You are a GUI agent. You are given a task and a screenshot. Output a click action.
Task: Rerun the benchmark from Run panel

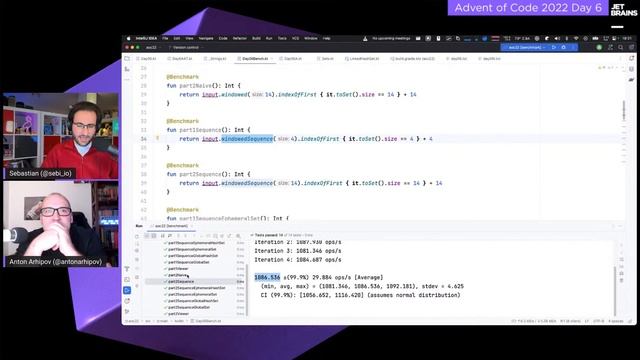click(x=137, y=236)
